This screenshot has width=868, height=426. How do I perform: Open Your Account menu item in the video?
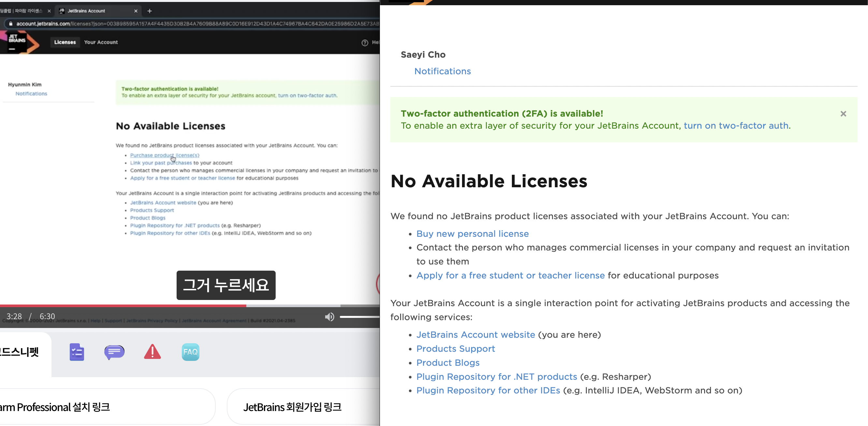tap(101, 42)
